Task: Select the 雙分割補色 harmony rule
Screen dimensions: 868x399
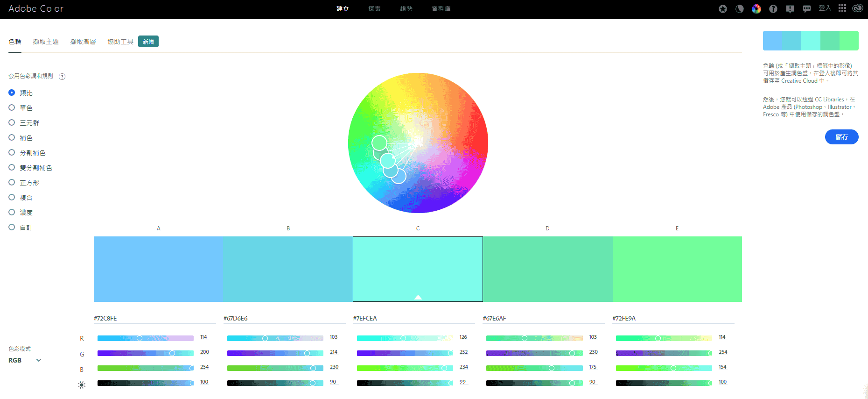Action: [x=30, y=168]
